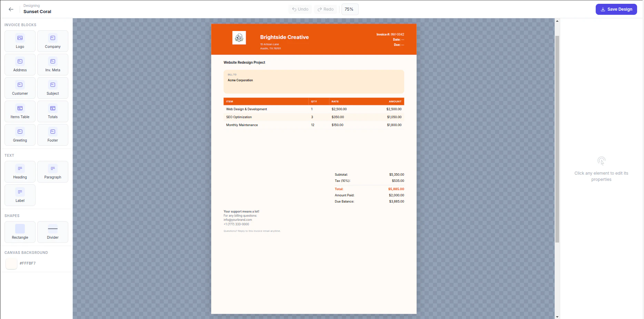Add a Greeting block

point(20,135)
